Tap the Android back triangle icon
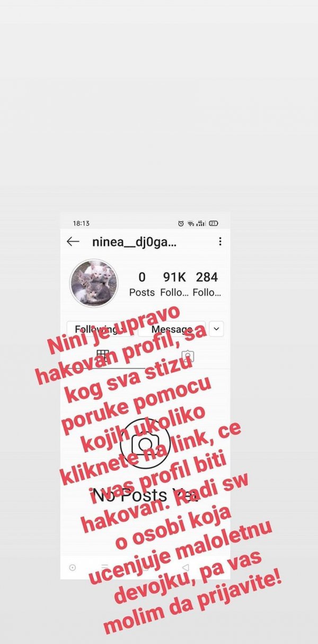Viewport: 318px width, 644px height. 185,567
